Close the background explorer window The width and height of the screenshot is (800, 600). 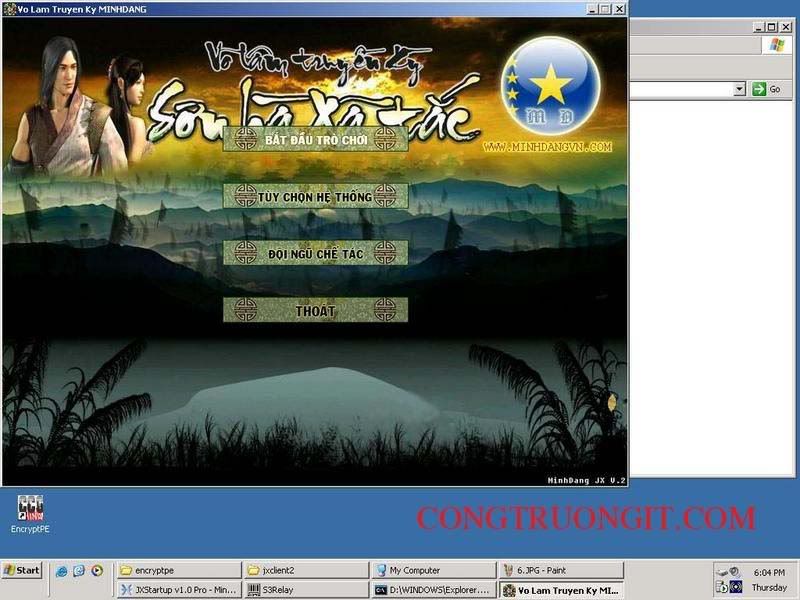pos(786,27)
